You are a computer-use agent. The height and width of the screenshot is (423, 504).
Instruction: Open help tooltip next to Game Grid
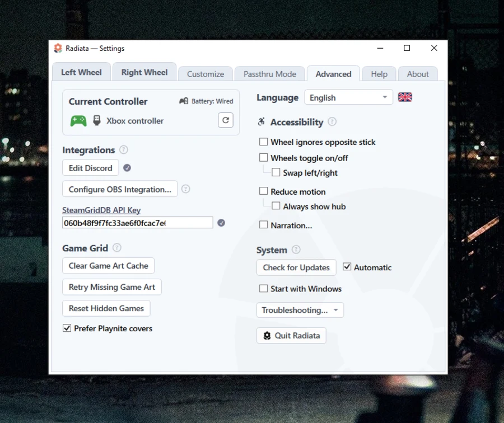click(116, 248)
